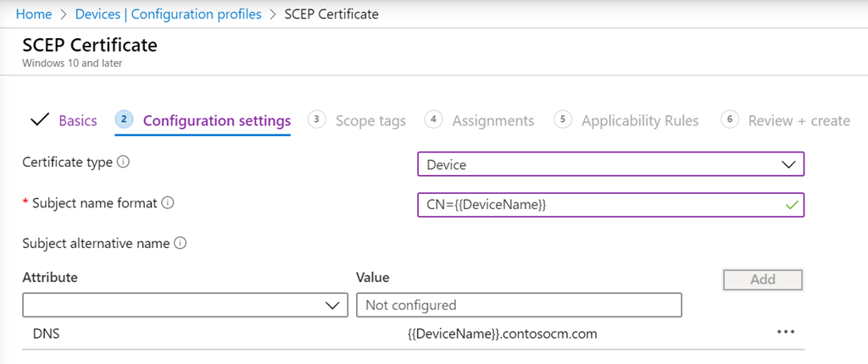Open the Attribute dropdown list
The height and width of the screenshot is (364, 868).
pyautogui.click(x=185, y=305)
